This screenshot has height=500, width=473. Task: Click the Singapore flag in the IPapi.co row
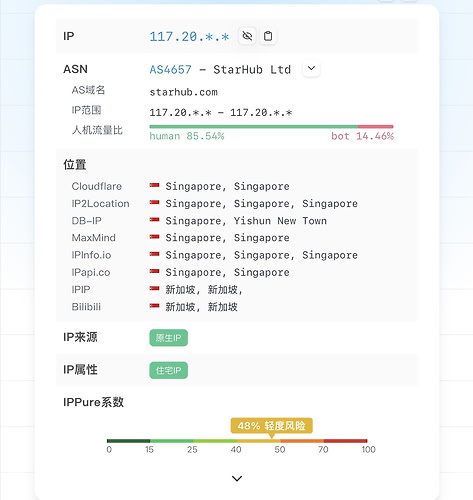tap(154, 271)
